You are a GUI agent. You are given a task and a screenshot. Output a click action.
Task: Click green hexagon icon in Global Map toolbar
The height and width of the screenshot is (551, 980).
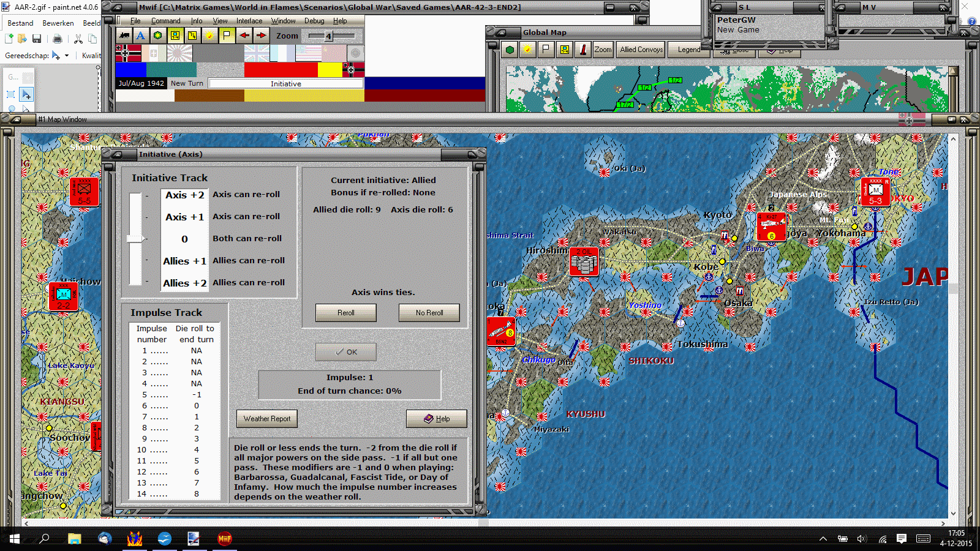point(510,50)
